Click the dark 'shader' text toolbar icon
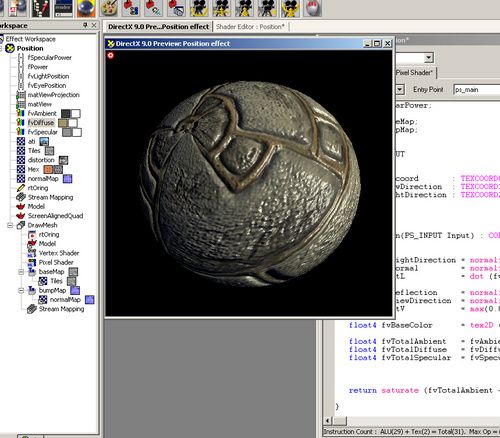The height and width of the screenshot is (438, 500). pos(63,8)
